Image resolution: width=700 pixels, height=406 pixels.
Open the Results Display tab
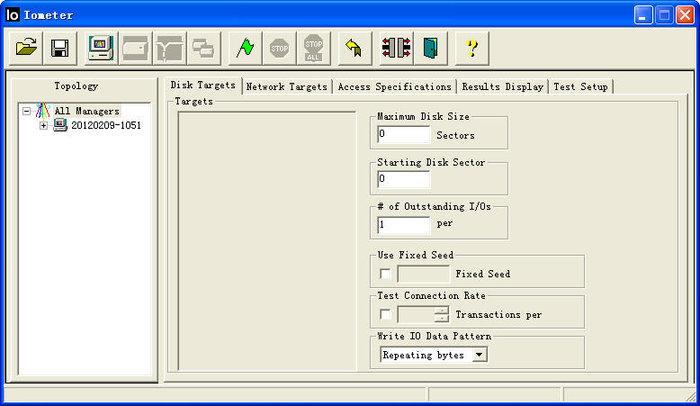(502, 87)
